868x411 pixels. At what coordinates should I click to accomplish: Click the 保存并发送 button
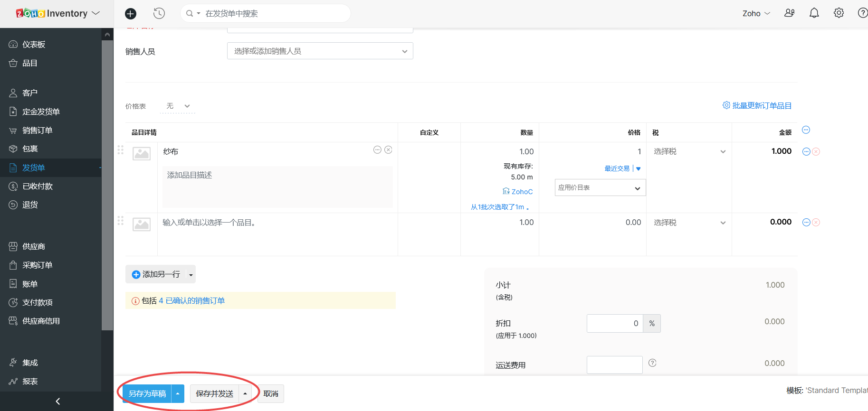214,394
